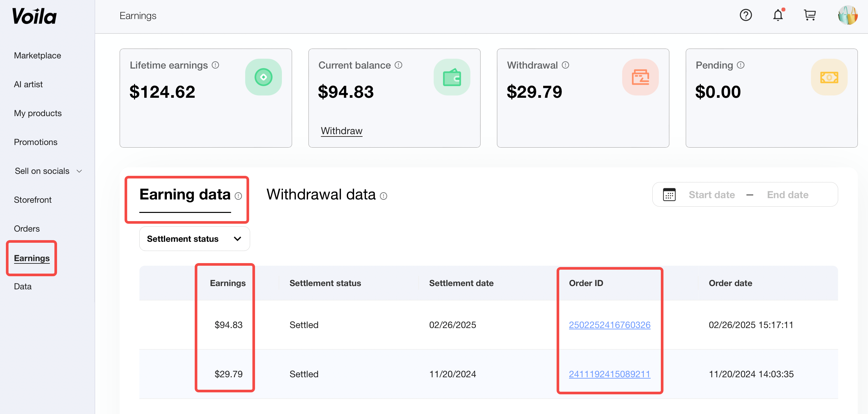Viewport: 868px width, 414px height.
Task: Go to Marketplace in the sidebar
Action: click(37, 55)
